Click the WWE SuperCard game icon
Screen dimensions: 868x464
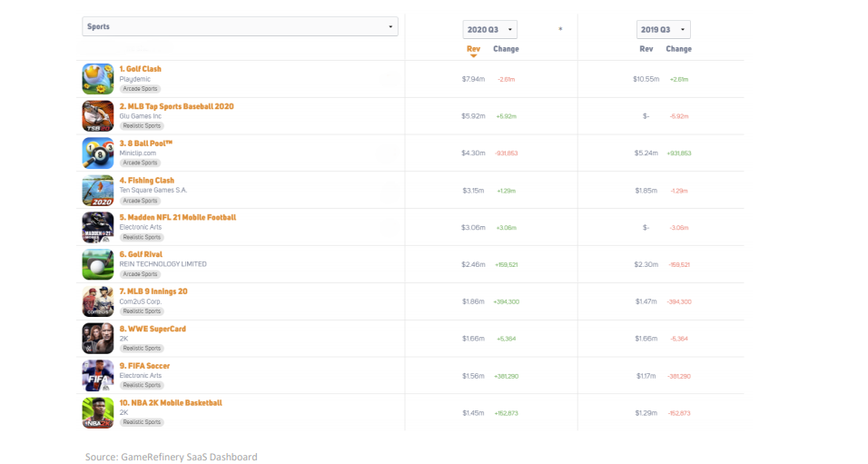click(98, 339)
